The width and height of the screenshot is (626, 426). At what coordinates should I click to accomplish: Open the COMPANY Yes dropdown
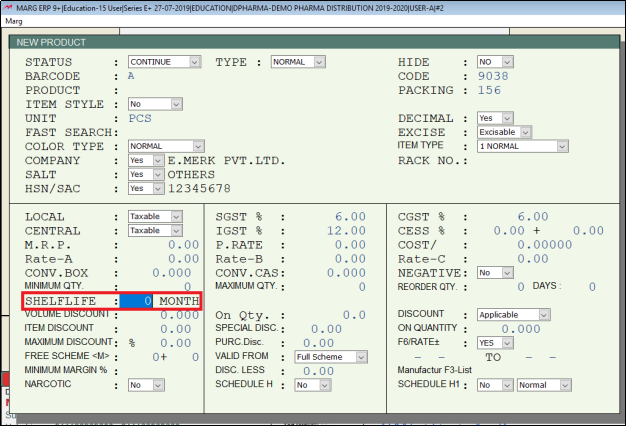click(x=146, y=160)
